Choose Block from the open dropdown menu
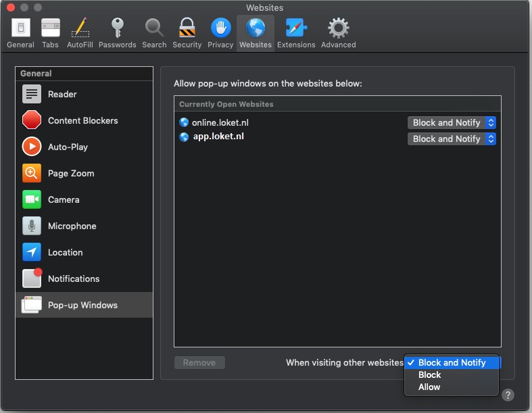This screenshot has width=532, height=413. pyautogui.click(x=429, y=375)
